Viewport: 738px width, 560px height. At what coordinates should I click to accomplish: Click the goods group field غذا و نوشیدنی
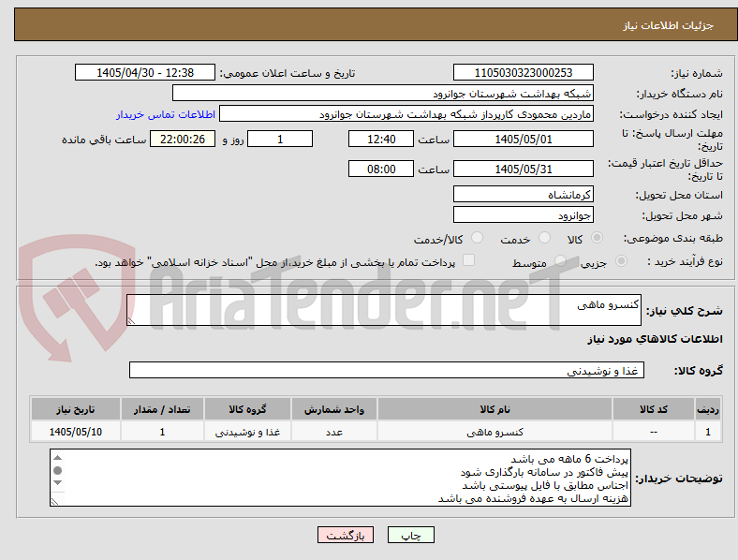387,370
